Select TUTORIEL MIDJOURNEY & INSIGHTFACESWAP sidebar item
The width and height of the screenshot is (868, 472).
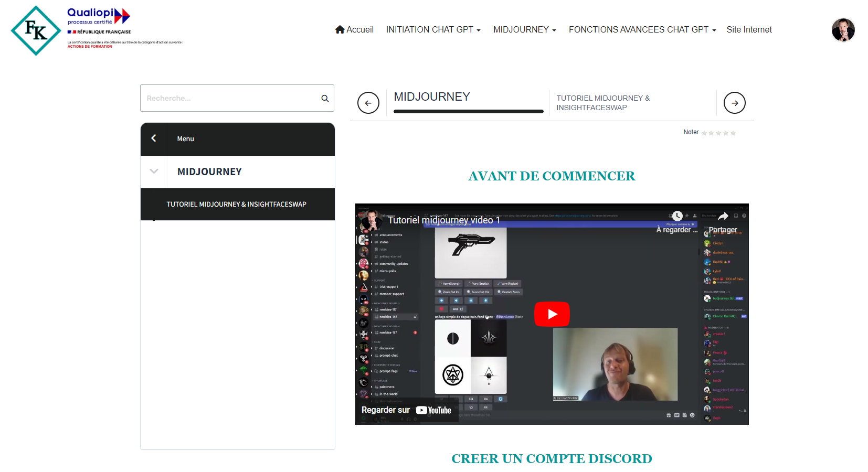point(236,205)
